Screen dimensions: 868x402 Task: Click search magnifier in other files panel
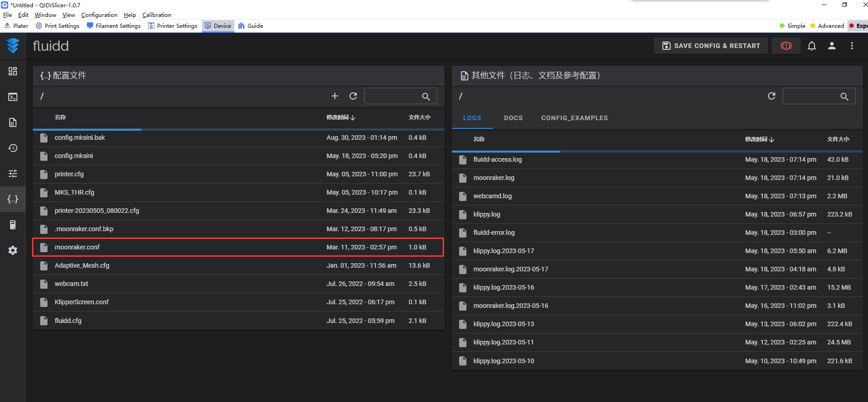pos(844,96)
